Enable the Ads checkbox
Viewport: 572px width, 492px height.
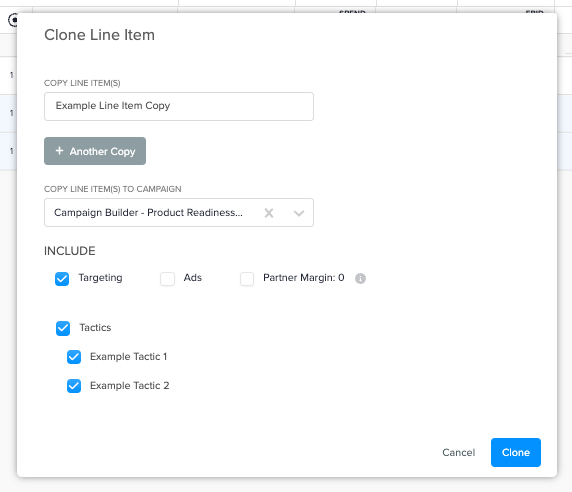click(x=167, y=279)
